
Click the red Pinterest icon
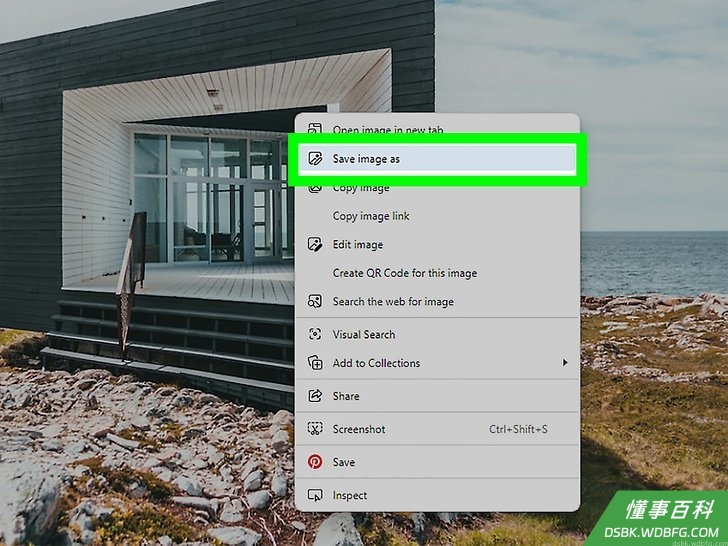click(315, 462)
